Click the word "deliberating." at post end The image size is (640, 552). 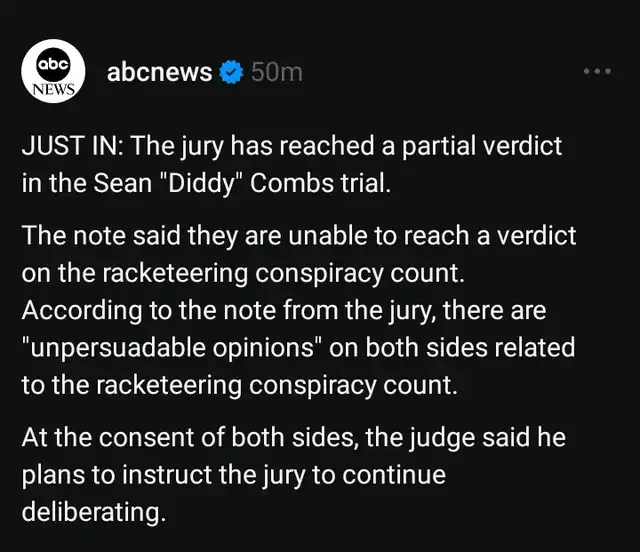point(94,512)
